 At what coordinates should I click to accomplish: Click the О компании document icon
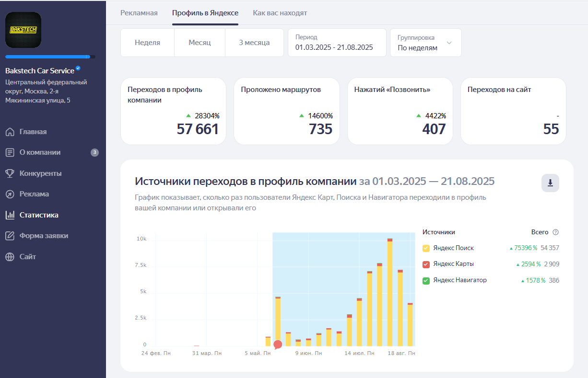coord(10,152)
